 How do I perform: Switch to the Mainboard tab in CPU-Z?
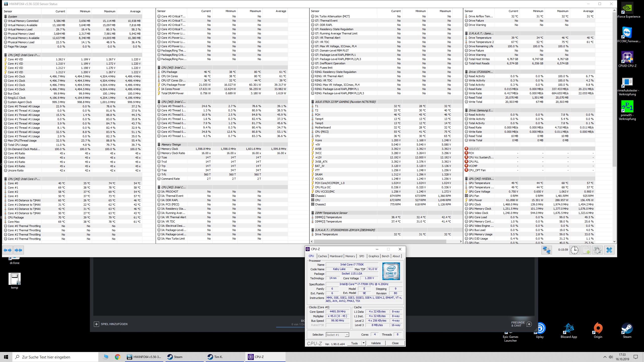coord(336,256)
